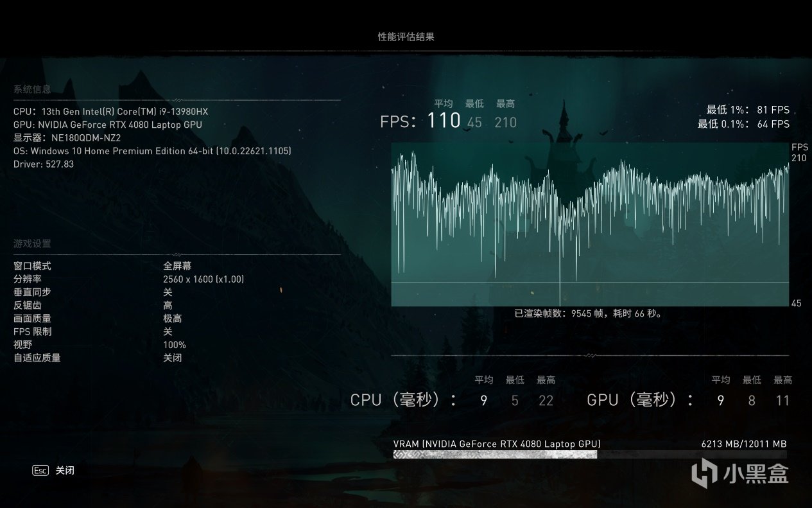Click the GPU（毫秒）label
This screenshot has height=508, width=812.
[641, 401]
